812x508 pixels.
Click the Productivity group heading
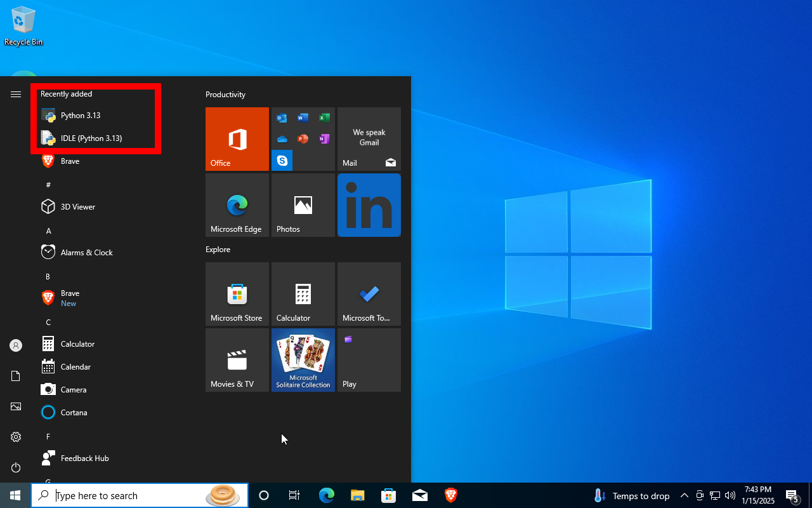pos(225,95)
